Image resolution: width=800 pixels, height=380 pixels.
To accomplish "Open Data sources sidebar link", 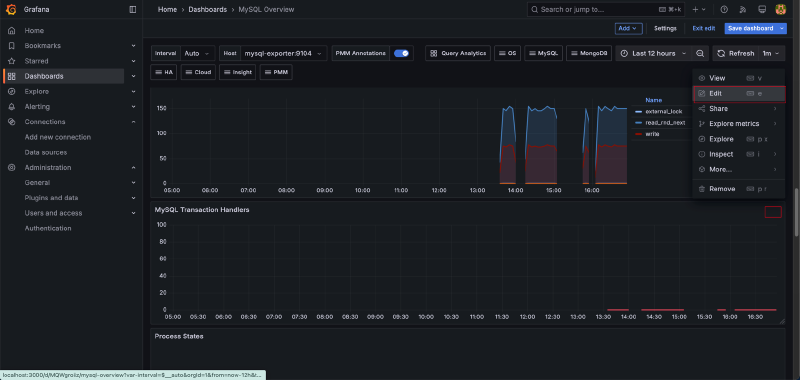I will coord(46,153).
